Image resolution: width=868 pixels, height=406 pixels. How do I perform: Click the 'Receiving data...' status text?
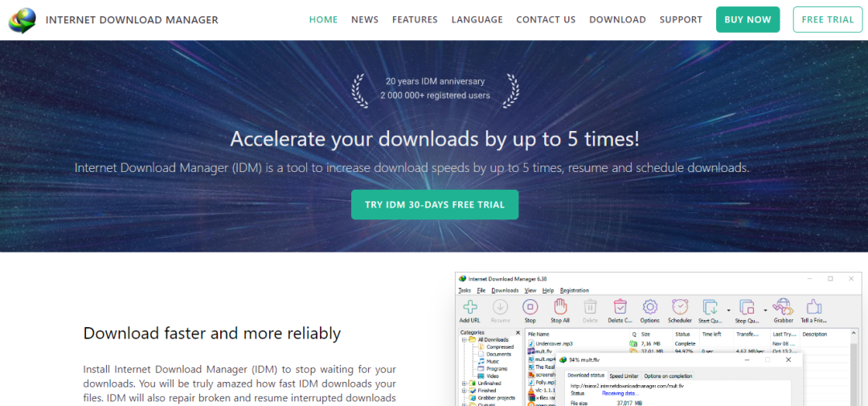(620, 392)
